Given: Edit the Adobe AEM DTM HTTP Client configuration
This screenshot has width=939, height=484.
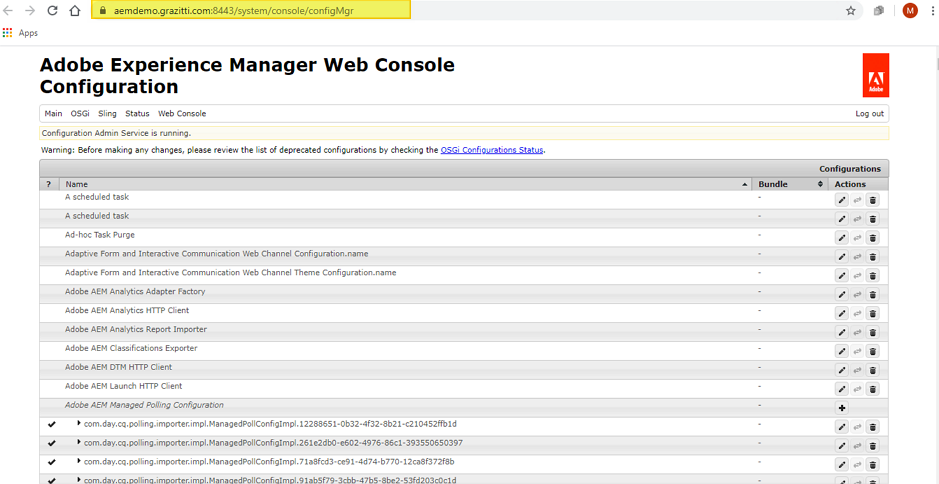Looking at the screenshot, I should pyautogui.click(x=842, y=370).
